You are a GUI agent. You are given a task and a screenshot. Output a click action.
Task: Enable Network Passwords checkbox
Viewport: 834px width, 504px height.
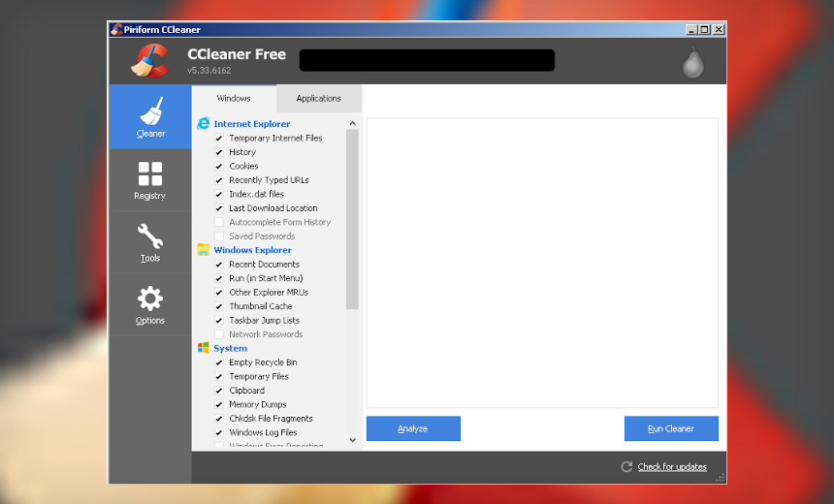218,333
